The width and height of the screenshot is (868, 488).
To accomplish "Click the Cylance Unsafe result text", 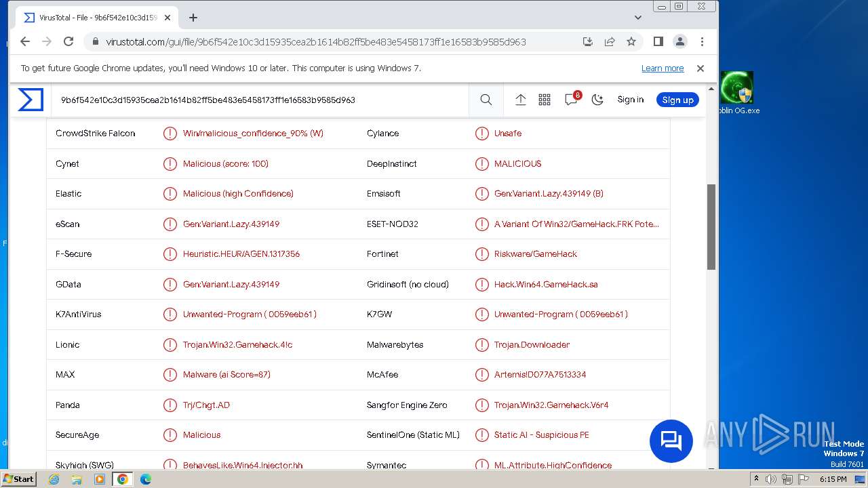I will pyautogui.click(x=508, y=134).
